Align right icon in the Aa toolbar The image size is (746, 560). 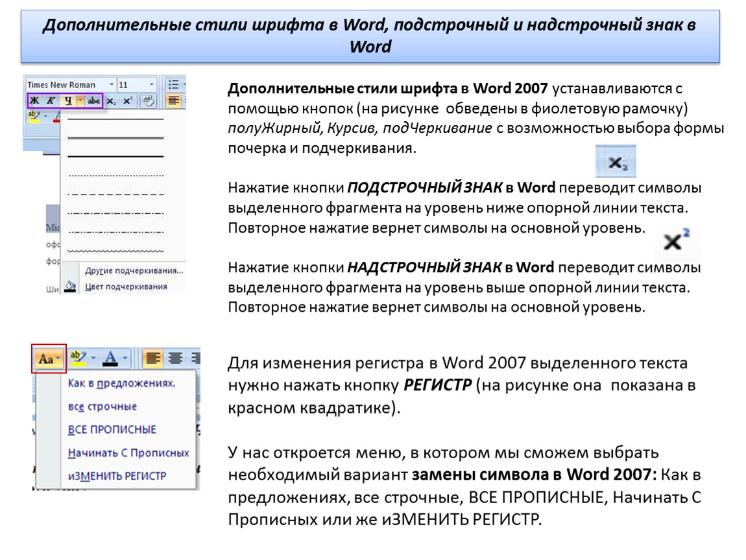coord(195,358)
